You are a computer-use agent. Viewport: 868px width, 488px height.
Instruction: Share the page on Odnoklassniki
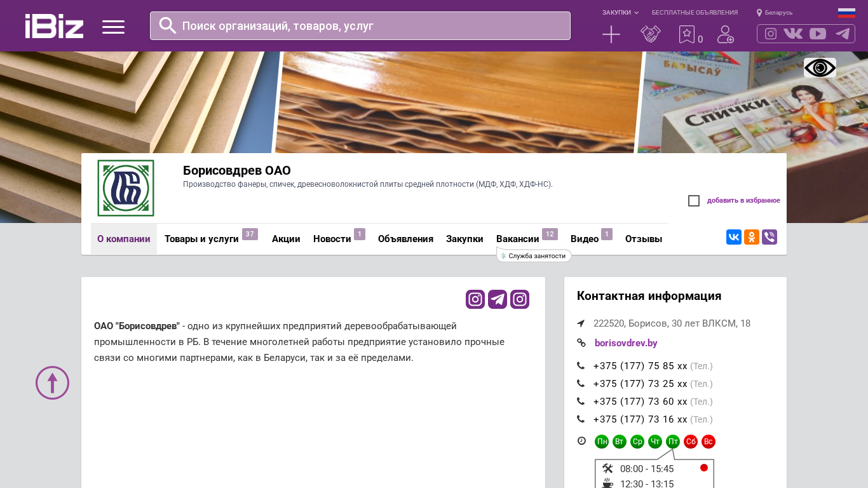coord(752,237)
